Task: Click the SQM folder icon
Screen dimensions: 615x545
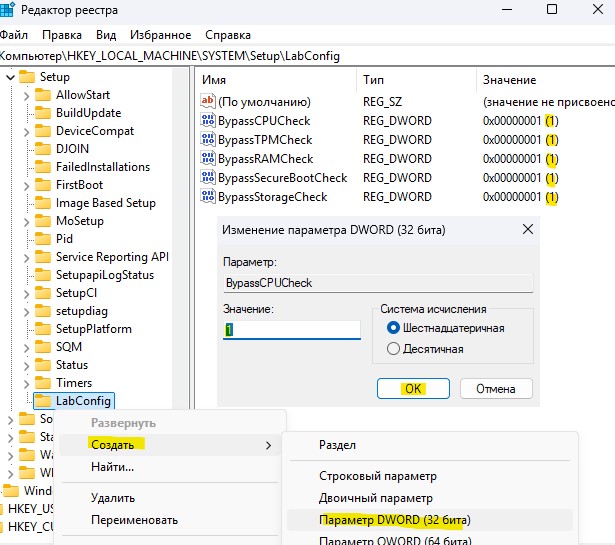Action: (x=43, y=347)
